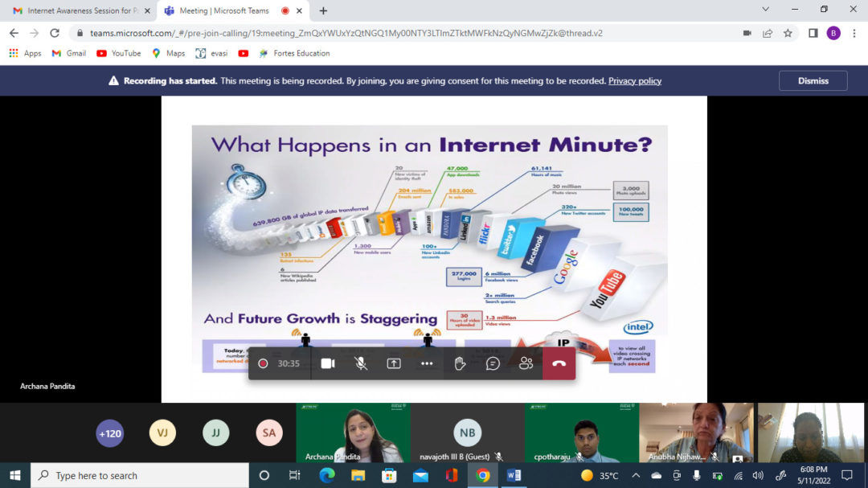The height and width of the screenshot is (488, 868).
Task: Go back in browser history
Action: coord(14,33)
